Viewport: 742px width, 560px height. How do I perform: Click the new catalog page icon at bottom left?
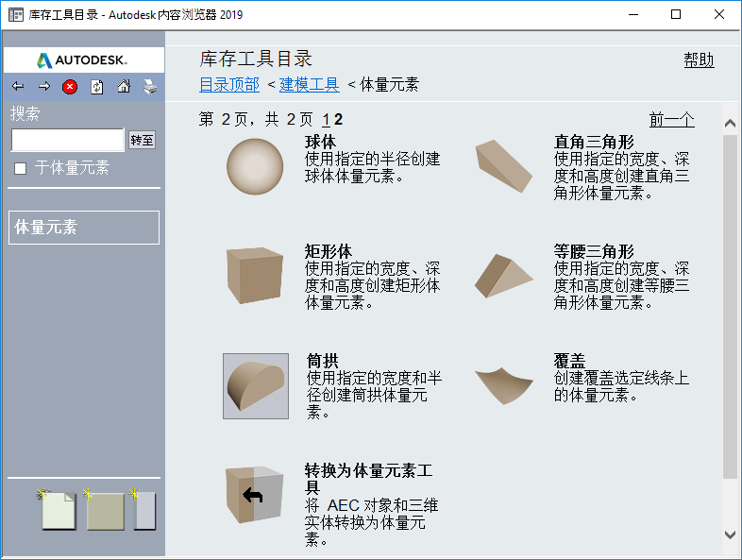pos(58,510)
